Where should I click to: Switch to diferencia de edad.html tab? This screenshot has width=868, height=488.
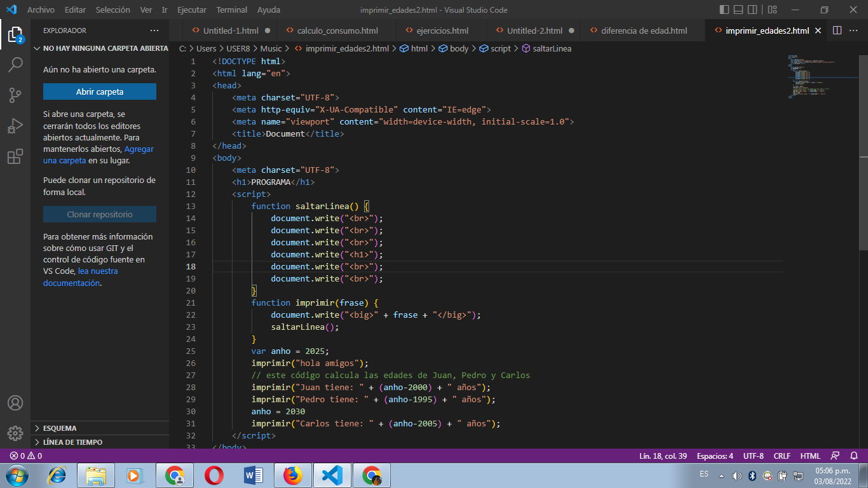coord(644,30)
